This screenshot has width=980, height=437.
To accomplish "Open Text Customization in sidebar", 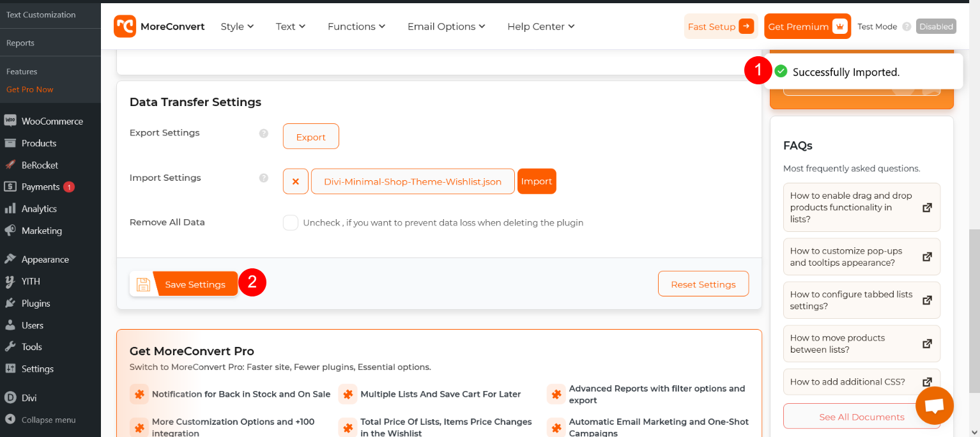I will pyautogui.click(x=41, y=15).
